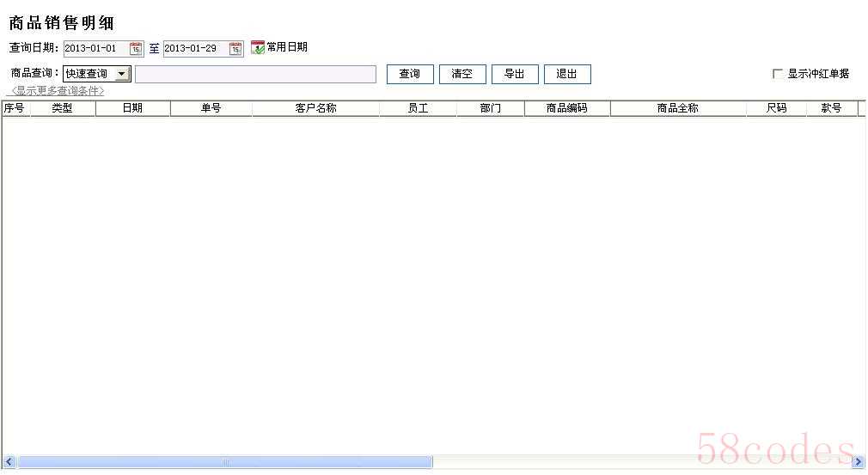The width and height of the screenshot is (868, 475).
Task: Sort by the 日期 column header
Action: (x=132, y=108)
